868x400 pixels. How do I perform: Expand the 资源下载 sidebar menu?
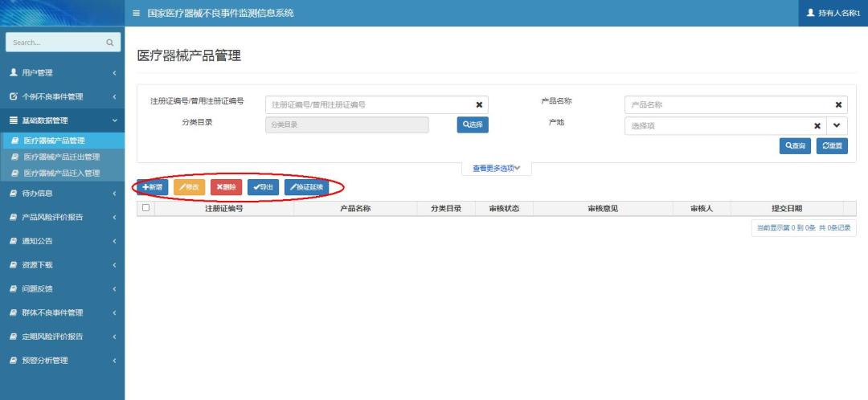(x=63, y=265)
